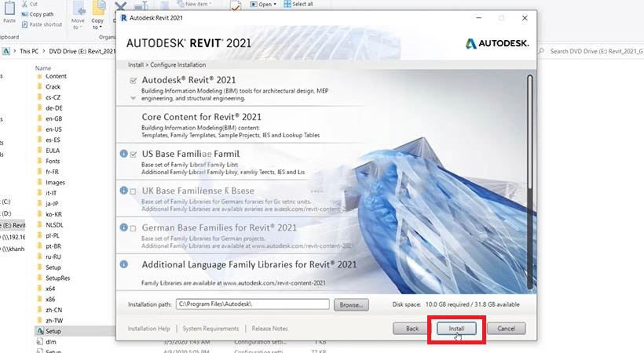This screenshot has height=353, width=644.
Task: Cancel the Revit 2021 installation
Action: click(506, 329)
